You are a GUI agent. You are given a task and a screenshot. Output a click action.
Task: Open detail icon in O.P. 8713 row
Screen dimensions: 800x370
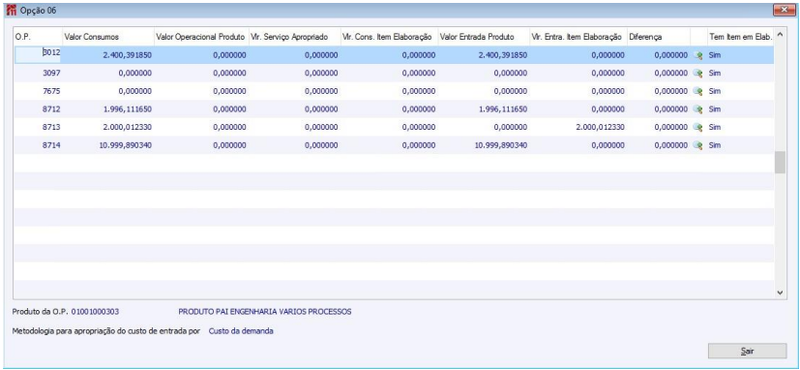[x=698, y=128]
